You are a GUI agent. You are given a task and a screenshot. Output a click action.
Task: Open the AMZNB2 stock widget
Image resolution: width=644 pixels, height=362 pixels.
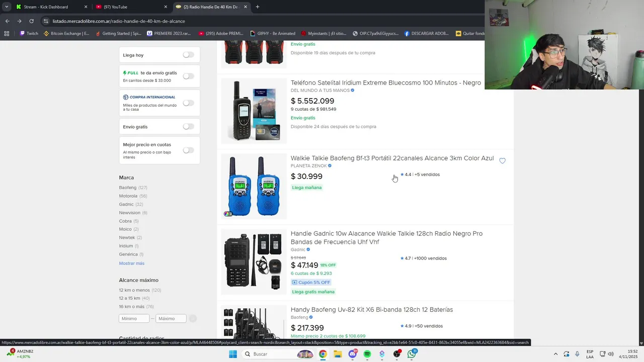(x=20, y=353)
